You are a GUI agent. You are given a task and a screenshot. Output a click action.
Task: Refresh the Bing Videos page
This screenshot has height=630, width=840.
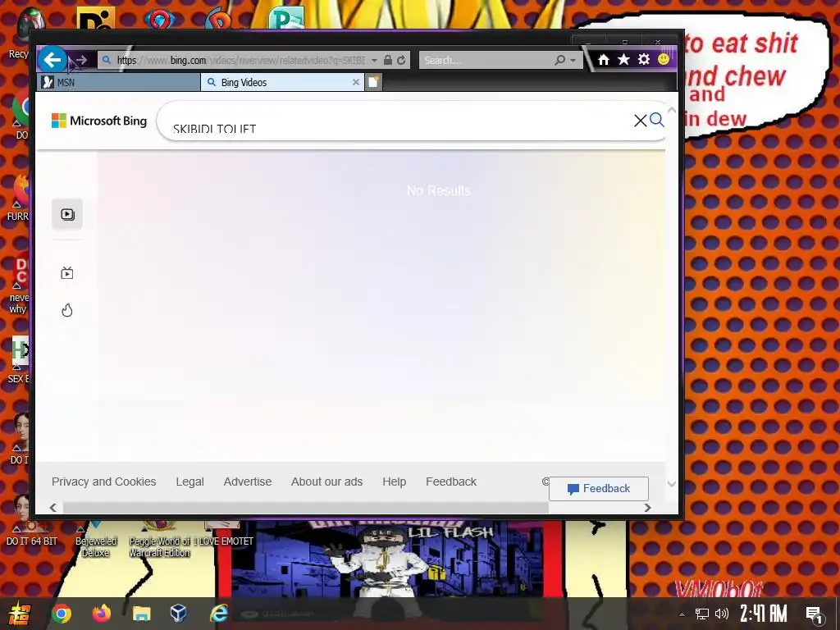pos(401,60)
